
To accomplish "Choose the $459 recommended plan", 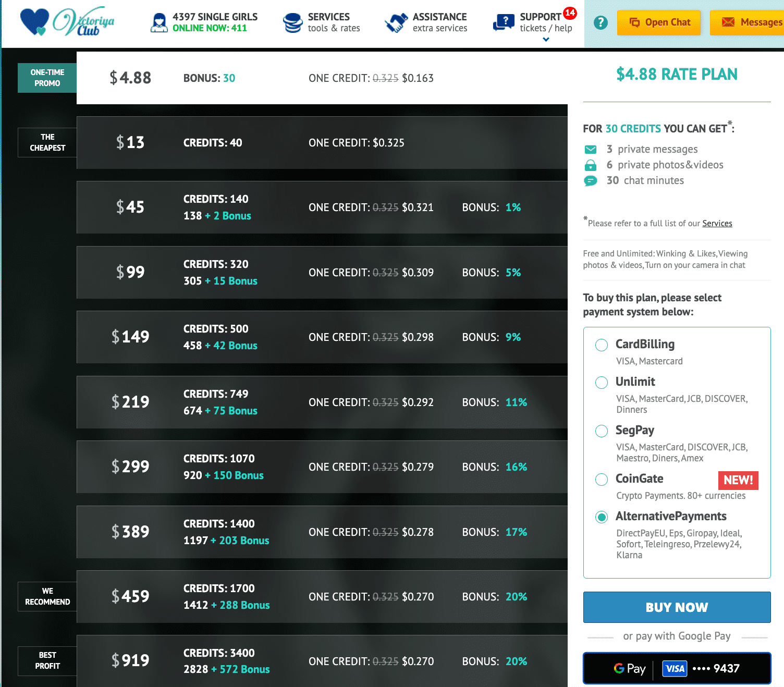I will (322, 596).
